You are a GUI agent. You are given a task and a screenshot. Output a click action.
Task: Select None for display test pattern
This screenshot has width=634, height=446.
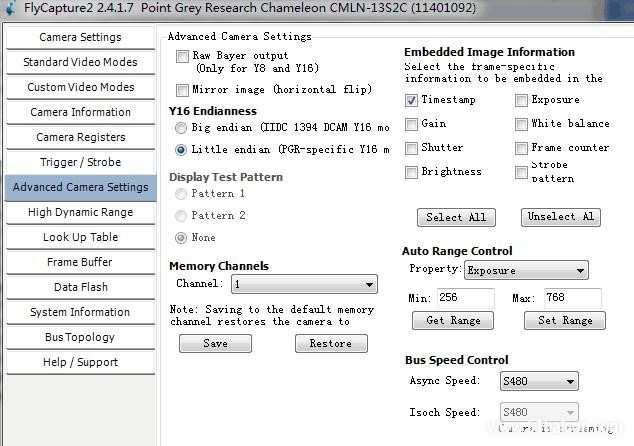click(181, 238)
